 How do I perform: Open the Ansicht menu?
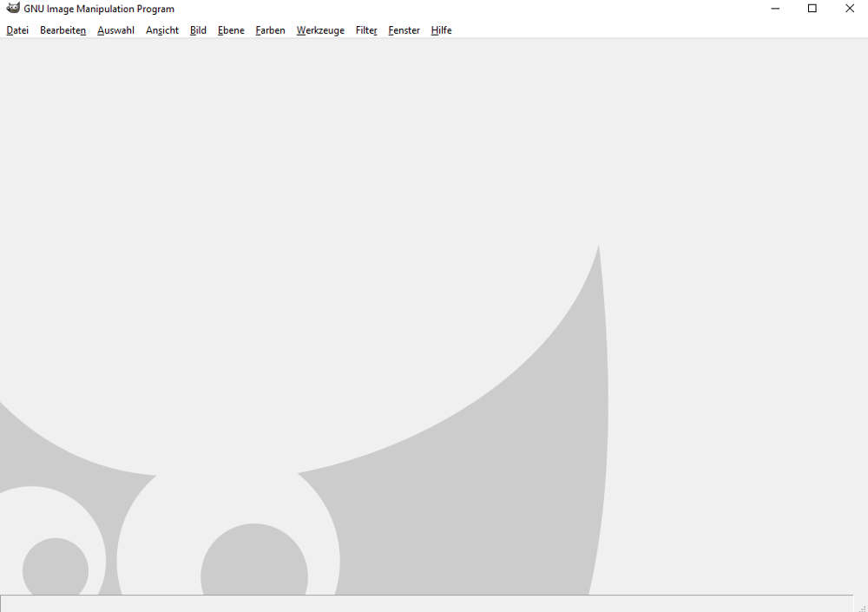(162, 30)
